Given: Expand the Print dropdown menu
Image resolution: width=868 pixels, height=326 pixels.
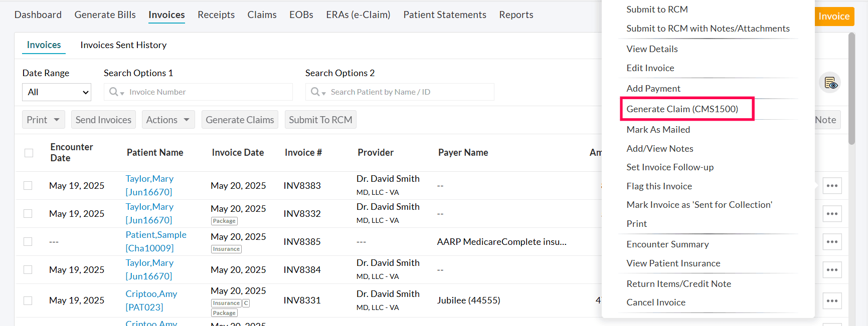Looking at the screenshot, I should pyautogui.click(x=43, y=119).
